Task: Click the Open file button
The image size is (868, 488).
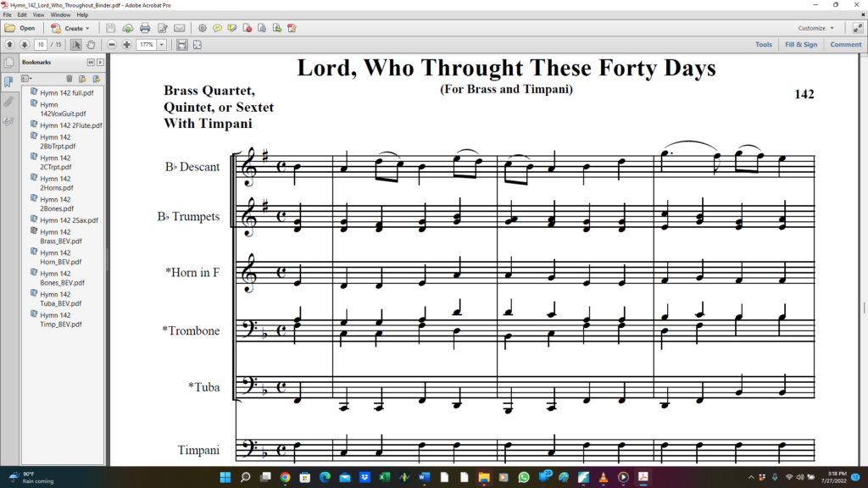Action: click(x=20, y=28)
